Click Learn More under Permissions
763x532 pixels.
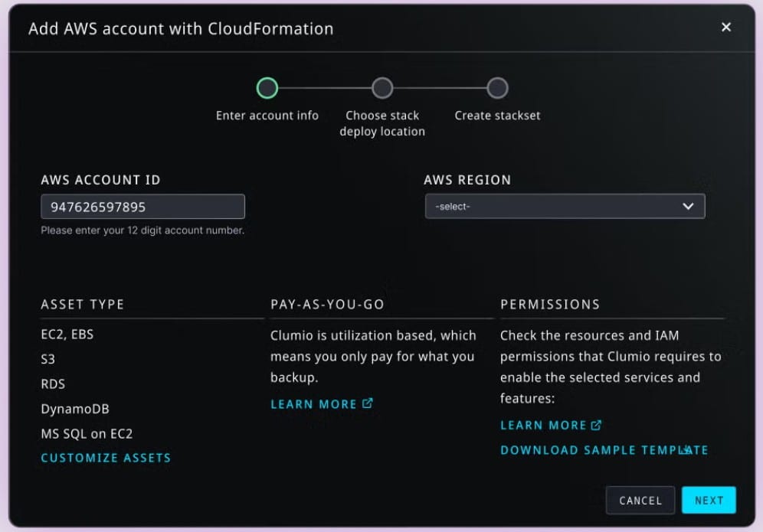pyautogui.click(x=544, y=425)
